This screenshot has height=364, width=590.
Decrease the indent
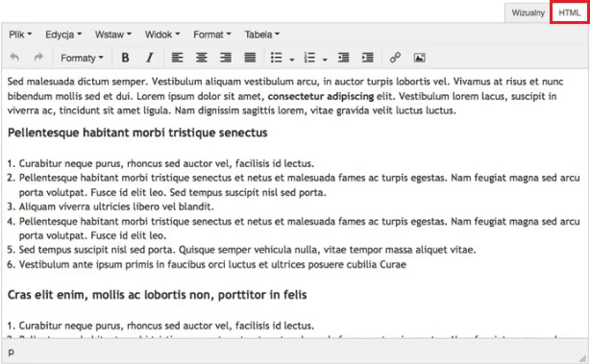point(343,58)
